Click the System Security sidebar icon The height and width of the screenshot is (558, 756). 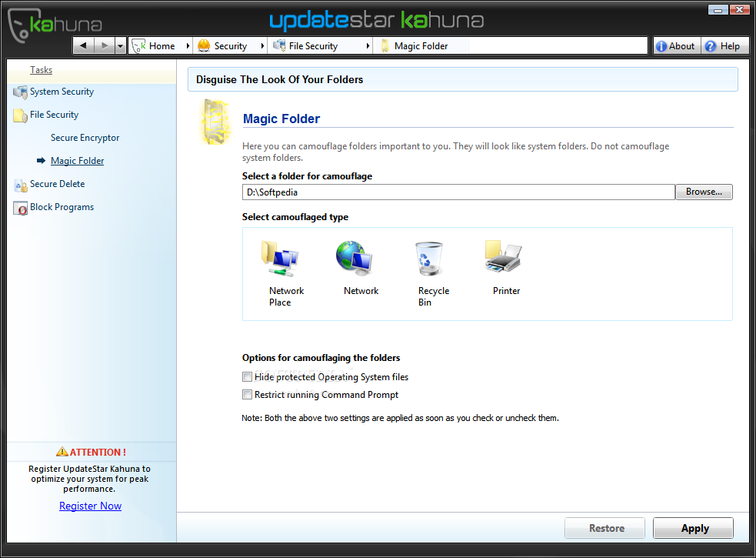[x=20, y=92]
